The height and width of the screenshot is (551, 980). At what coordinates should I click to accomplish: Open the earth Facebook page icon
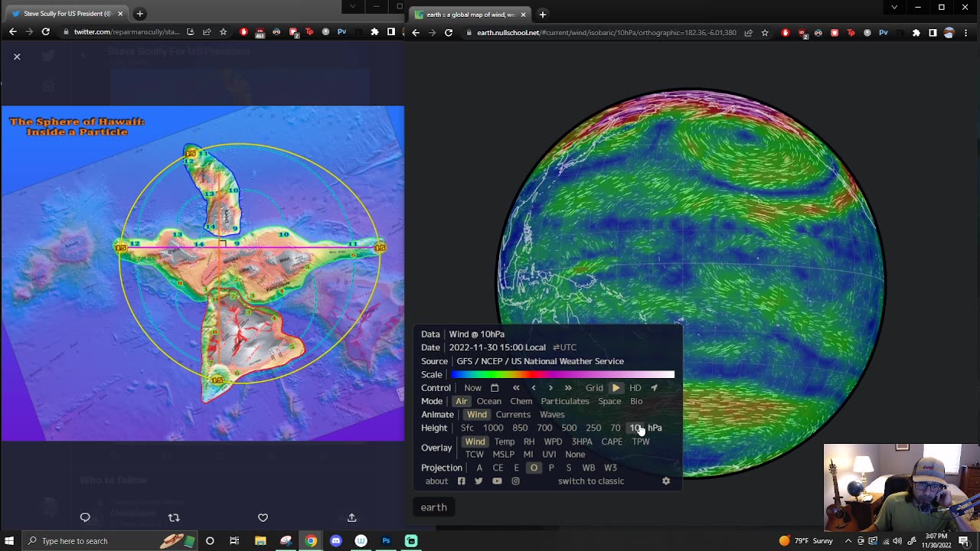pyautogui.click(x=462, y=481)
